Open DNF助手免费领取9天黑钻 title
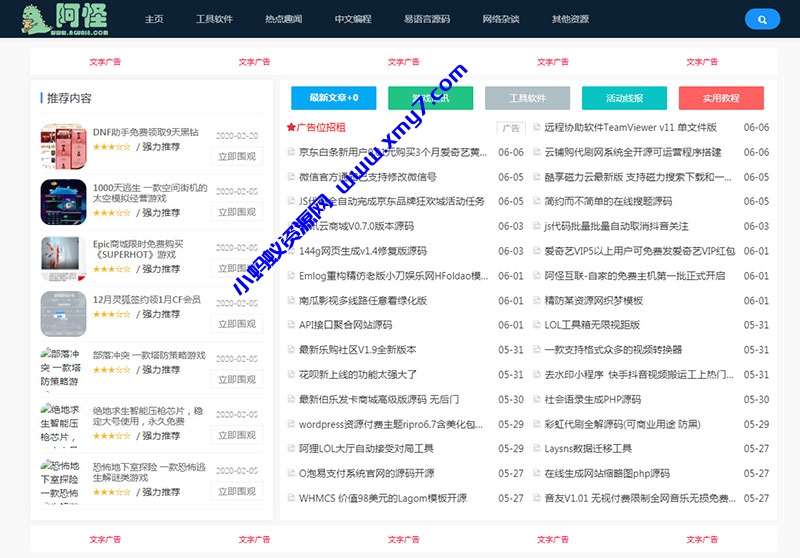Image resolution: width=800 pixels, height=558 pixels. pos(146,132)
